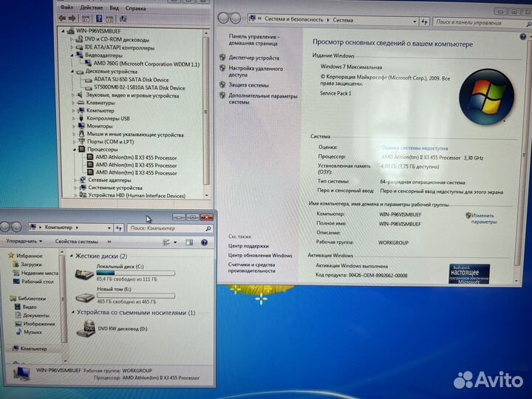Open Рабочий стол in Explorer navigation pane
Image resolution: width=532 pixels, height=399 pixels.
click(x=38, y=282)
